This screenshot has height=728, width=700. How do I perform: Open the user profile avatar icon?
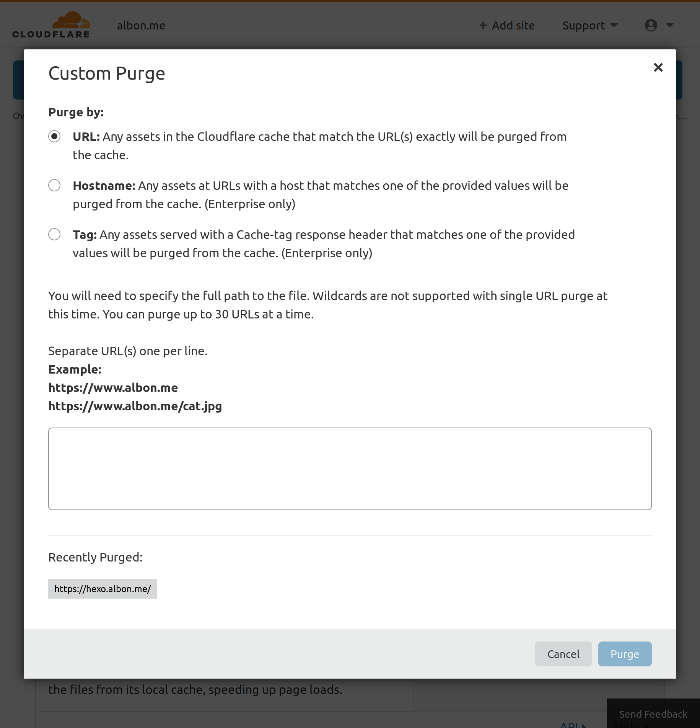651,25
